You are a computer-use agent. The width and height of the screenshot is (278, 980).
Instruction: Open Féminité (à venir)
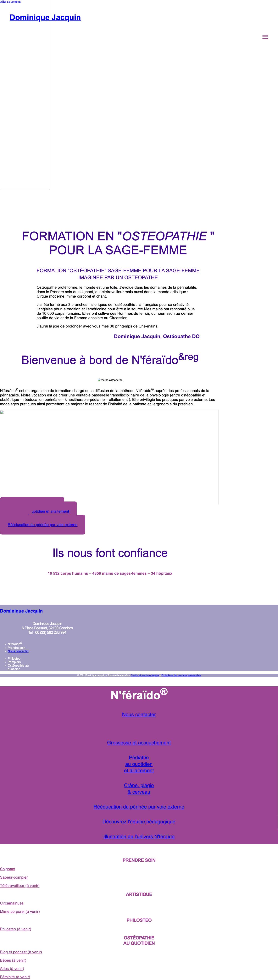[x=15, y=977]
